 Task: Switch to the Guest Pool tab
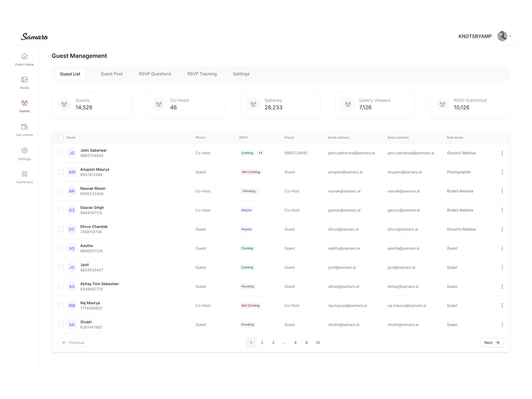pyautogui.click(x=112, y=74)
